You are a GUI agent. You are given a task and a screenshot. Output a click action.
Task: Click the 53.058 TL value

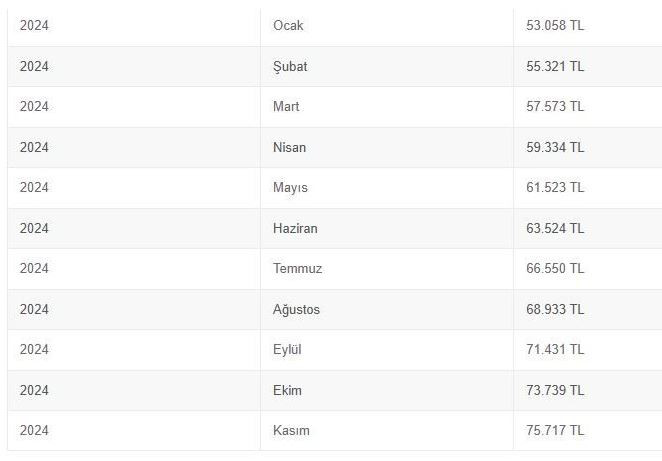(x=555, y=26)
